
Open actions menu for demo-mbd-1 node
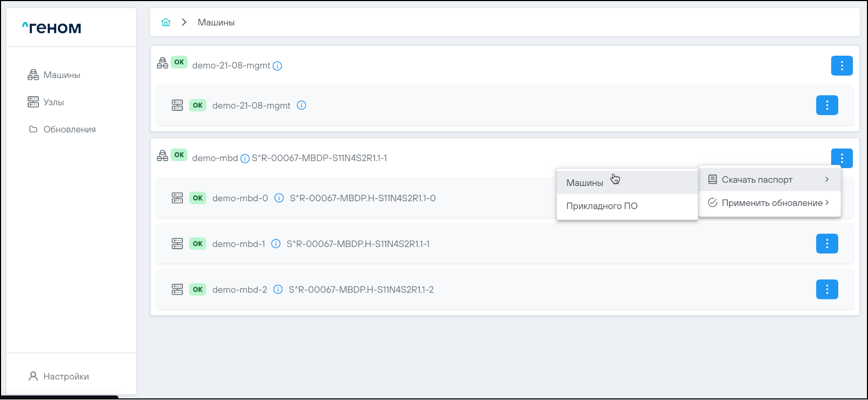click(x=826, y=244)
